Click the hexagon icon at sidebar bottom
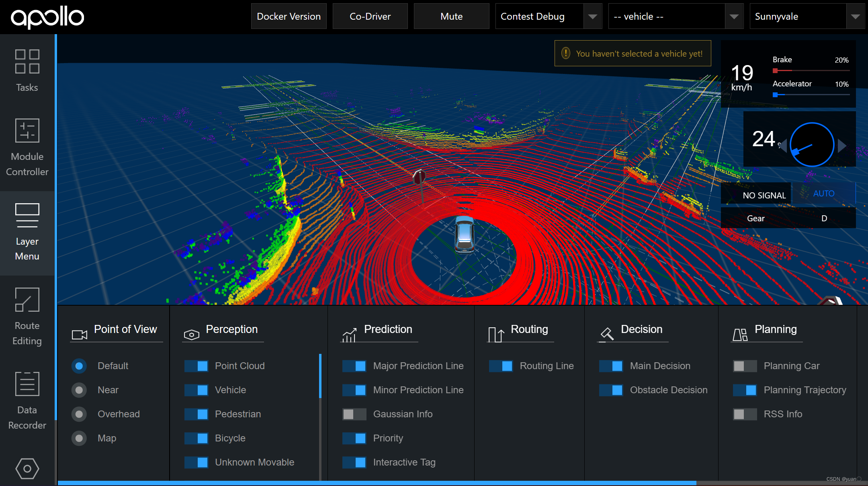The image size is (868, 486). pyautogui.click(x=27, y=468)
